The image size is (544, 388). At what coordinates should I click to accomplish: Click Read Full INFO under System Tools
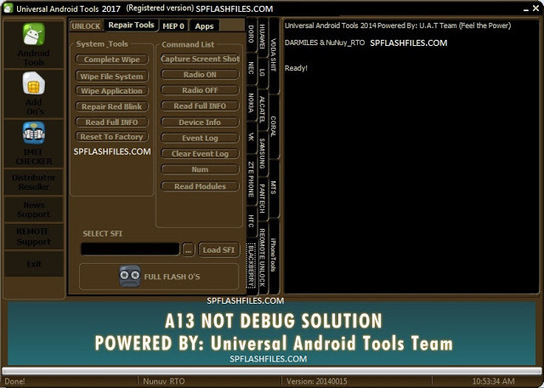click(x=112, y=122)
